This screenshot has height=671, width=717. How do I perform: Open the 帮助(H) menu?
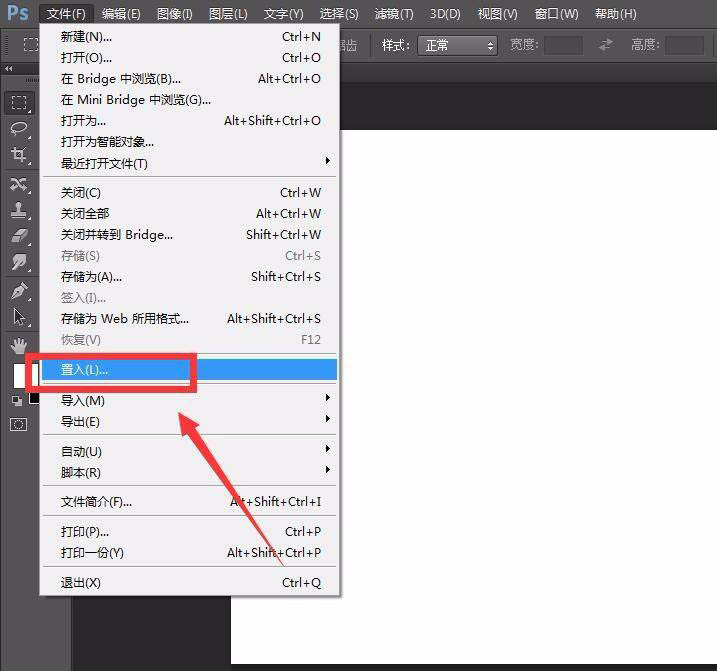(615, 14)
